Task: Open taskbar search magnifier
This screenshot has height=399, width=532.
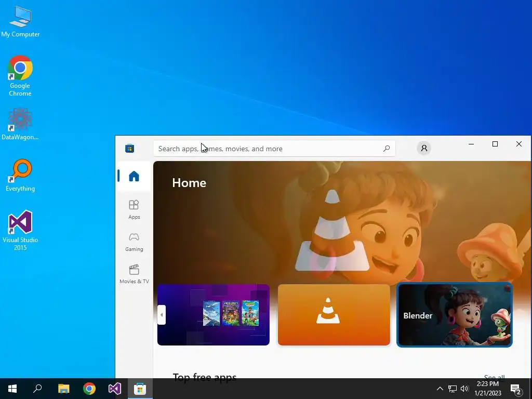Action: click(x=37, y=389)
